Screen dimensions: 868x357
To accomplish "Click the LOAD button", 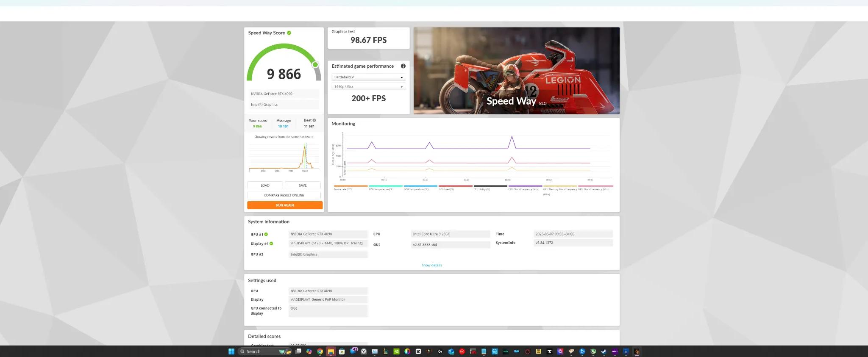I will 265,185.
